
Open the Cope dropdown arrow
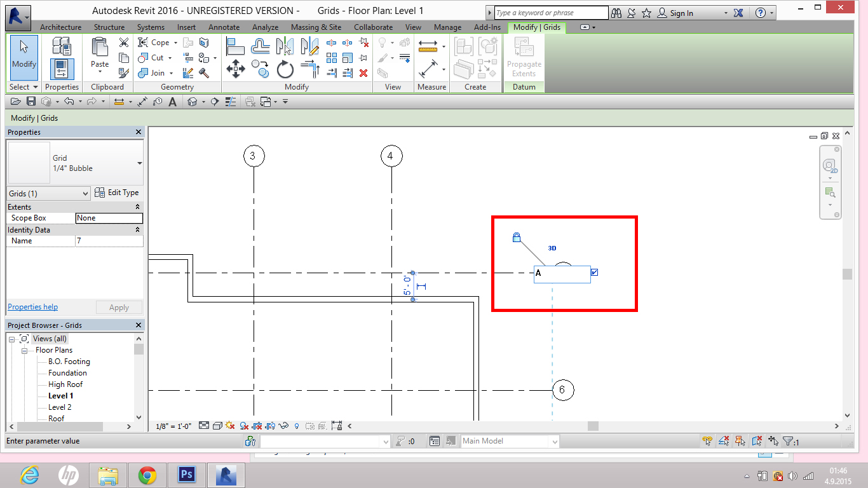(x=174, y=43)
